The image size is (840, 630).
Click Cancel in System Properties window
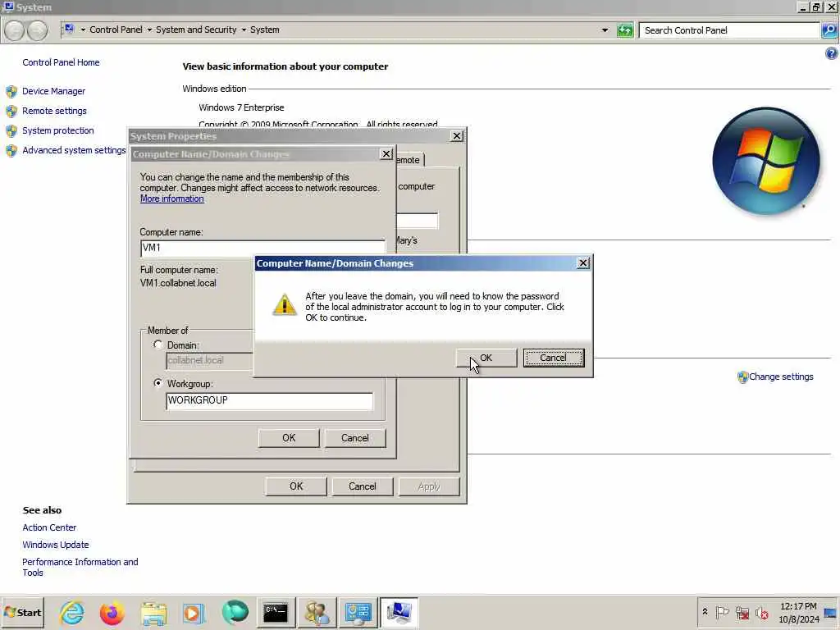pos(362,486)
